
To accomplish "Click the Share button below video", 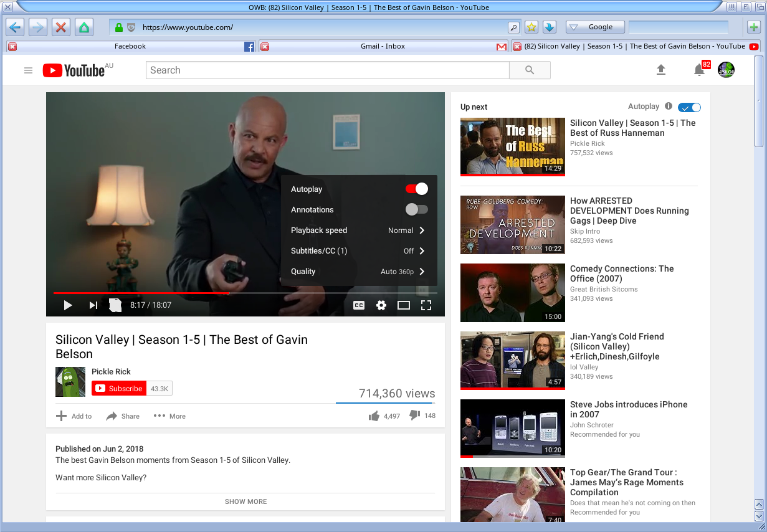I will click(123, 416).
